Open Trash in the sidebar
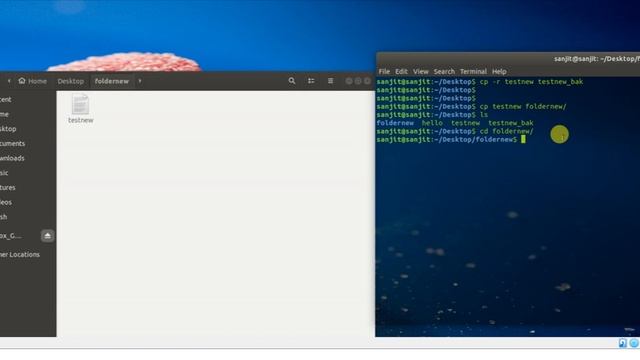Viewport: 640px width, 360px height. tap(4, 217)
